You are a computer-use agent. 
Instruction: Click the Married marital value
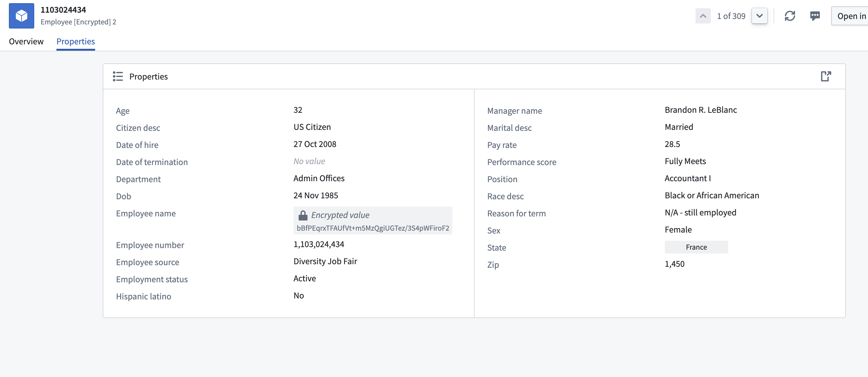point(679,127)
